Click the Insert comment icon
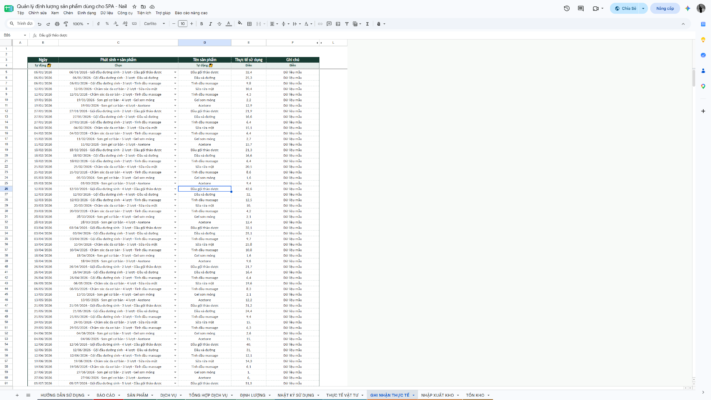The width and height of the screenshot is (711, 400). tap(329, 24)
